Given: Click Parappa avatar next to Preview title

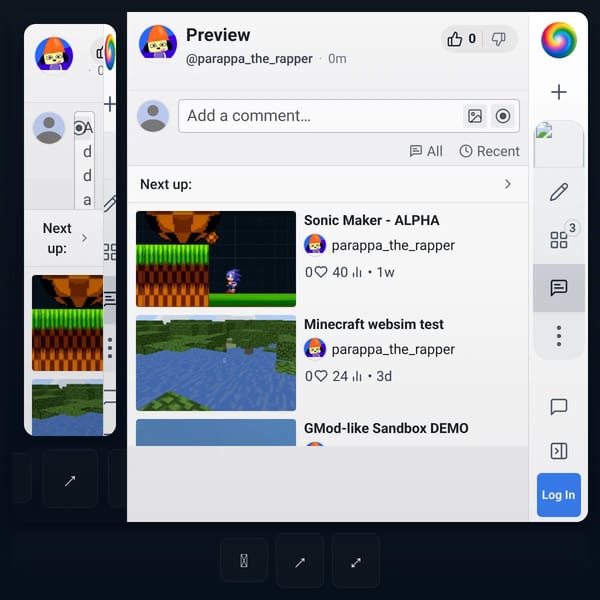Looking at the screenshot, I should (x=158, y=42).
